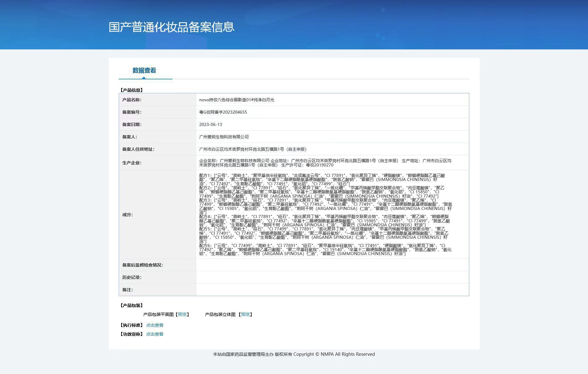Select the filing number 粤G妆网备字2023204655
Viewport: 588px width, 374px height.
coord(223,112)
